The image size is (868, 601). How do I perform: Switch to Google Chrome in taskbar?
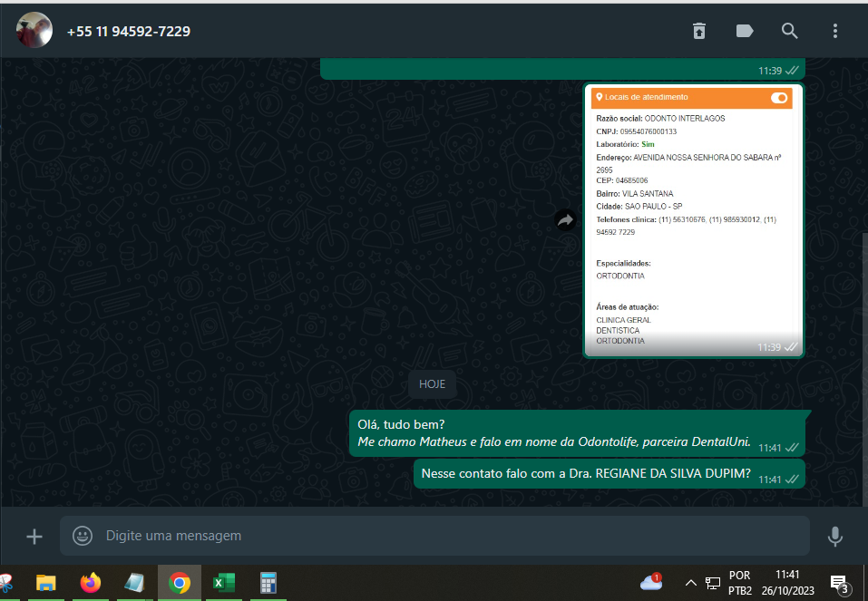point(180,583)
